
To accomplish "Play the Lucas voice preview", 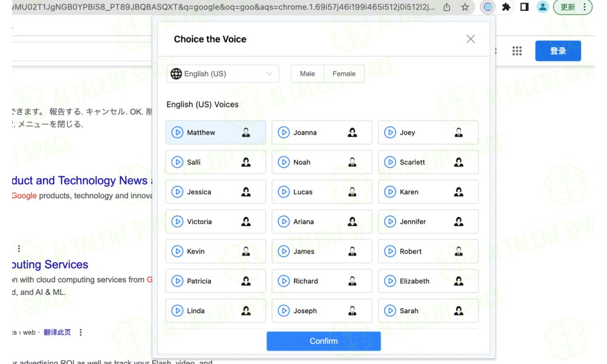I will click(x=283, y=192).
